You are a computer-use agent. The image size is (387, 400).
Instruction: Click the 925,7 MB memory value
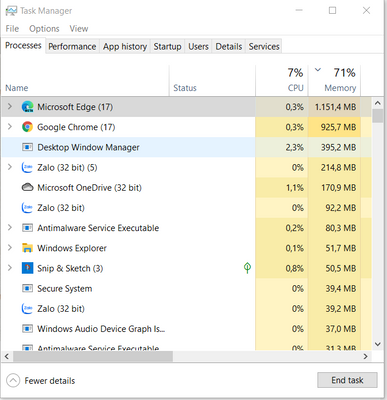click(x=338, y=127)
